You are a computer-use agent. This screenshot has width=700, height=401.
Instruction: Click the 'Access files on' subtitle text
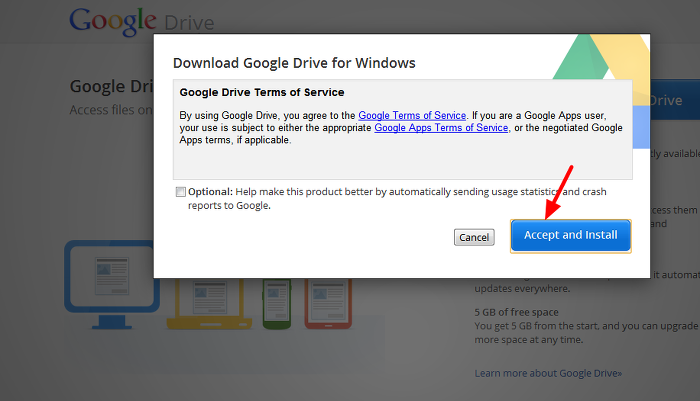(x=110, y=109)
